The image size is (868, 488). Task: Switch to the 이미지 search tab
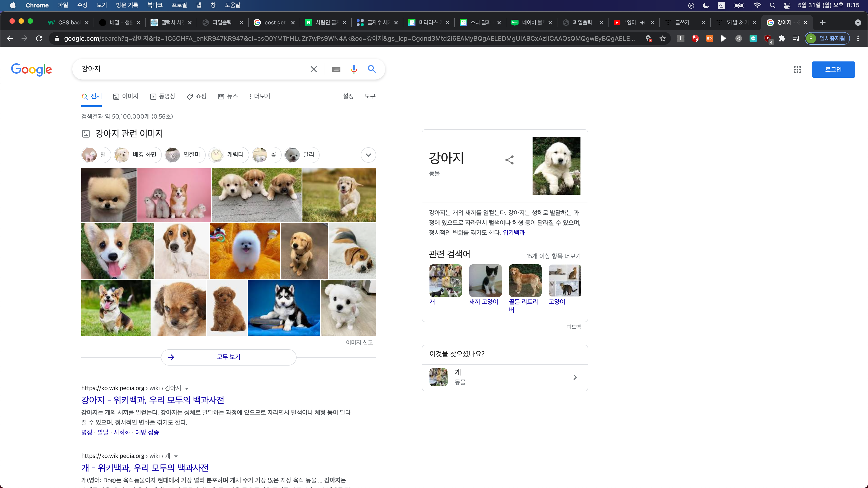coord(126,96)
